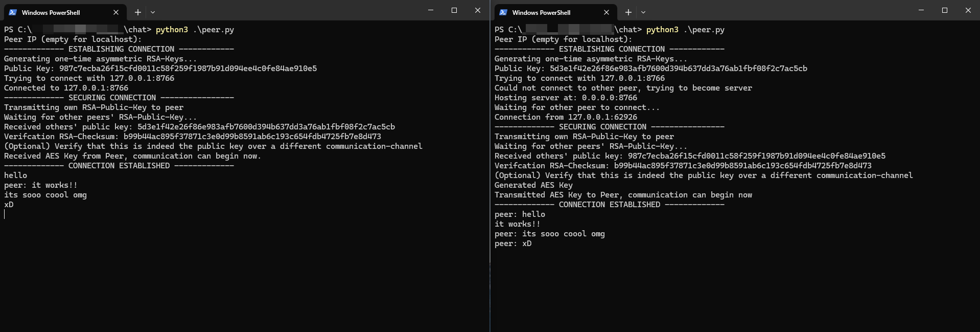
Task: Maximize the right PowerShell window
Action: coord(945,10)
